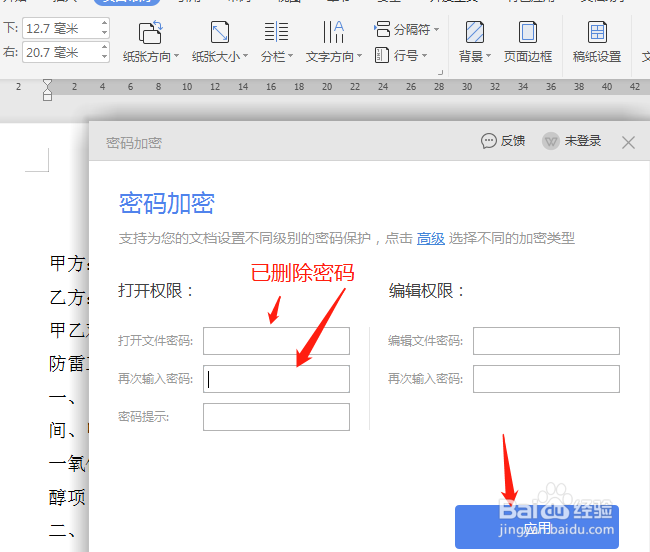The width and height of the screenshot is (650, 552).
Task: Open page setup dialog launcher corner icon
Action: [x=440, y=73]
